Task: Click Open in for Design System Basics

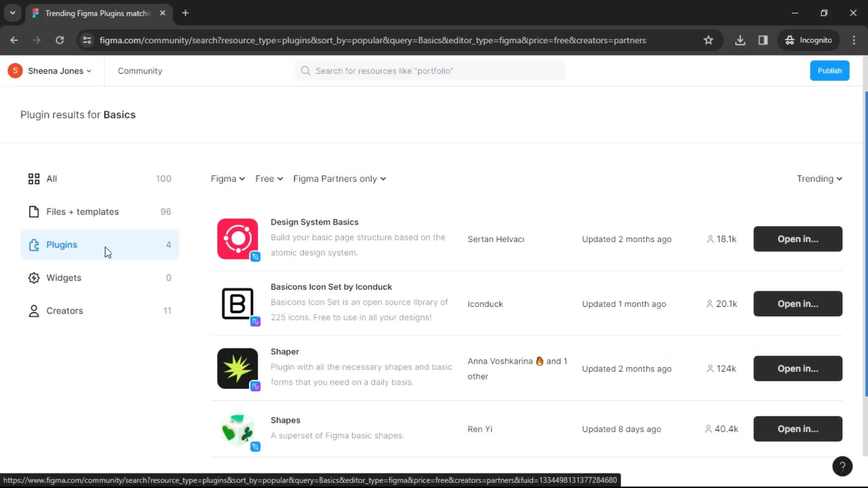Action: pyautogui.click(x=798, y=239)
